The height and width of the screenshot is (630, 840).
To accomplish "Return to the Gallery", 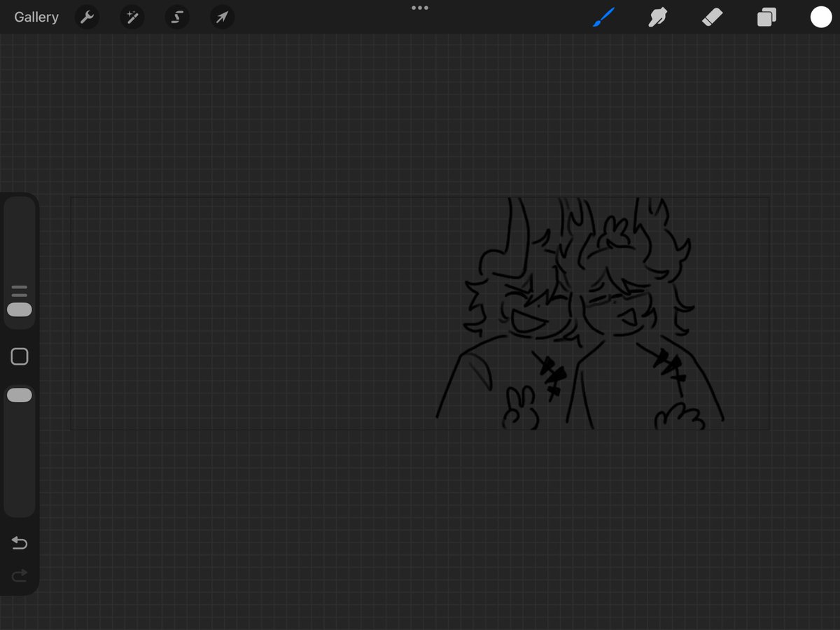I will 36,17.
